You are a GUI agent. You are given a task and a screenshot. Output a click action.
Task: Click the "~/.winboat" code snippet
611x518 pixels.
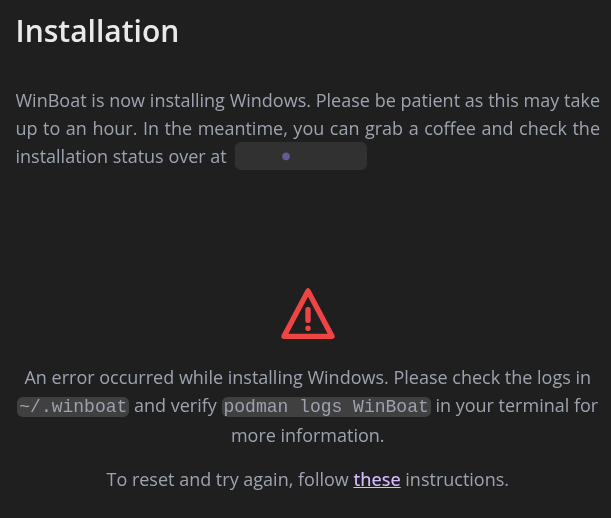(x=73, y=407)
